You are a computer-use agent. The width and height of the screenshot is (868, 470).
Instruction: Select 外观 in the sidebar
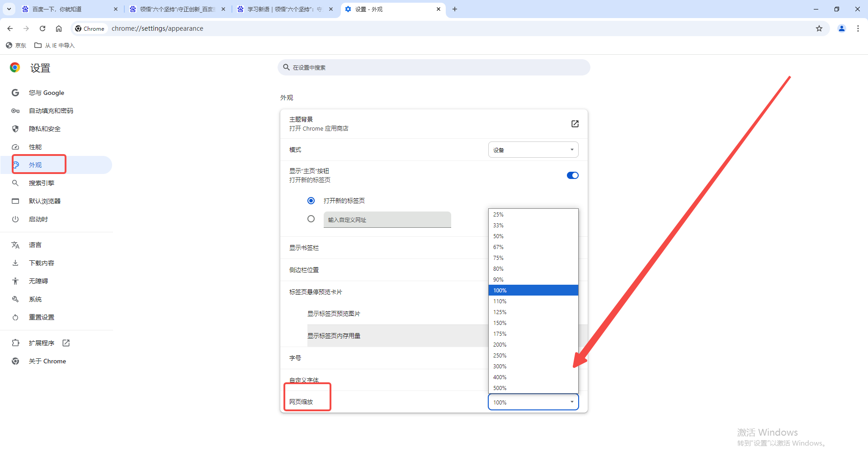click(56, 165)
